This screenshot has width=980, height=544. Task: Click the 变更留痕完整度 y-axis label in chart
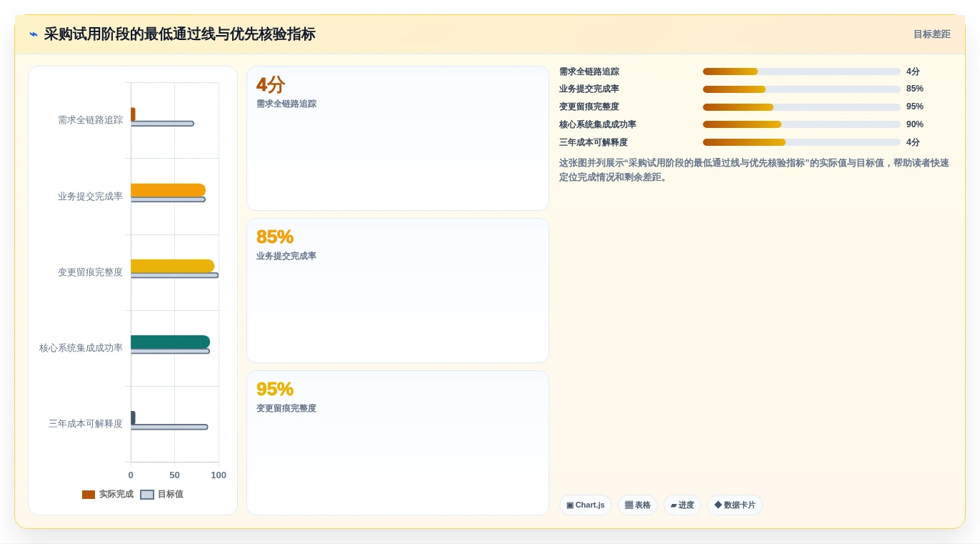click(90, 272)
